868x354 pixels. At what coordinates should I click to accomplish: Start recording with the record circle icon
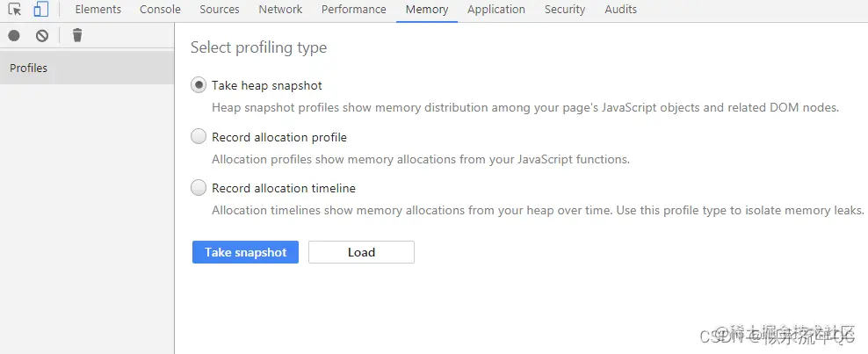coord(14,36)
